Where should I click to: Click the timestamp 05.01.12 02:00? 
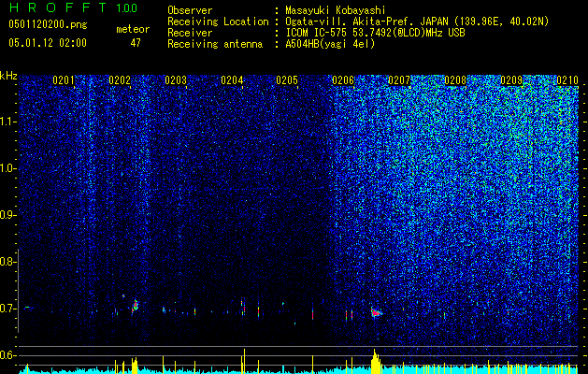(x=48, y=43)
